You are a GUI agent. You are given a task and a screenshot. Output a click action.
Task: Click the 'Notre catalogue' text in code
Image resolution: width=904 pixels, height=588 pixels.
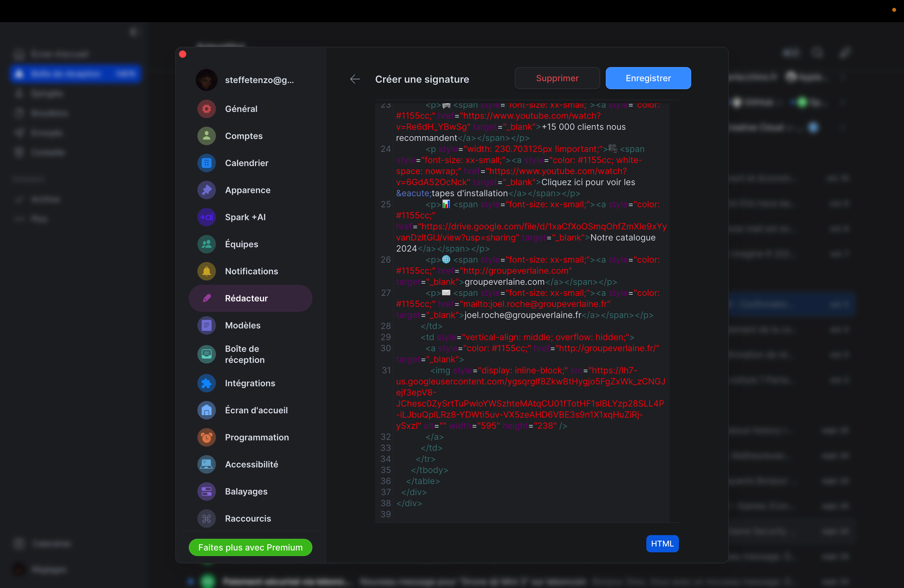point(623,238)
